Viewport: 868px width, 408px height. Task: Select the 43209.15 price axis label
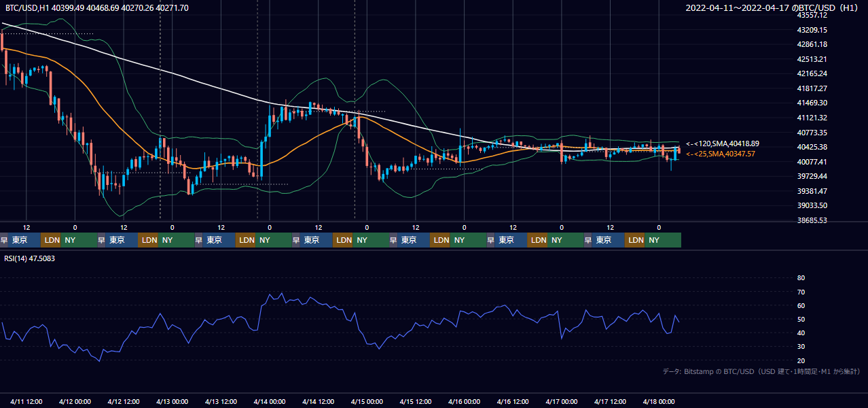tap(812, 30)
